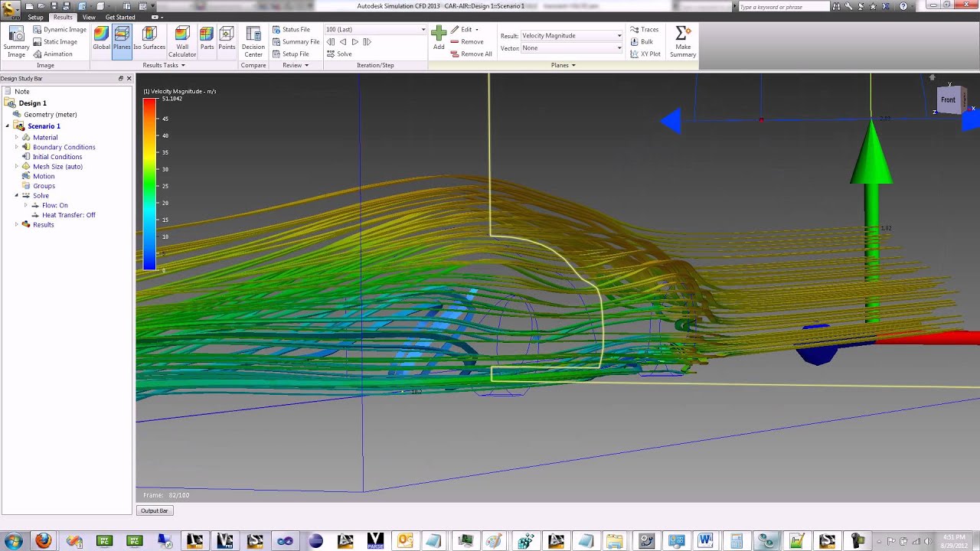Open the Vector None dropdown
The image size is (980, 551).
tap(571, 48)
